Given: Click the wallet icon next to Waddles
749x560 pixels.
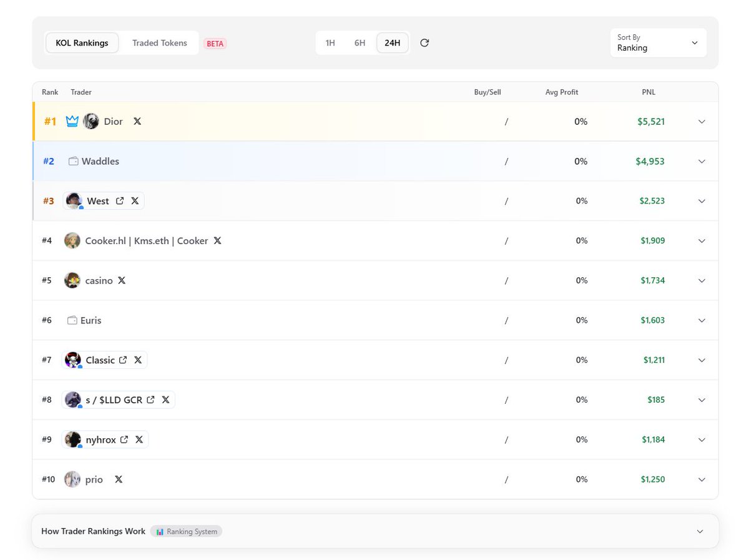Looking at the screenshot, I should [73, 161].
